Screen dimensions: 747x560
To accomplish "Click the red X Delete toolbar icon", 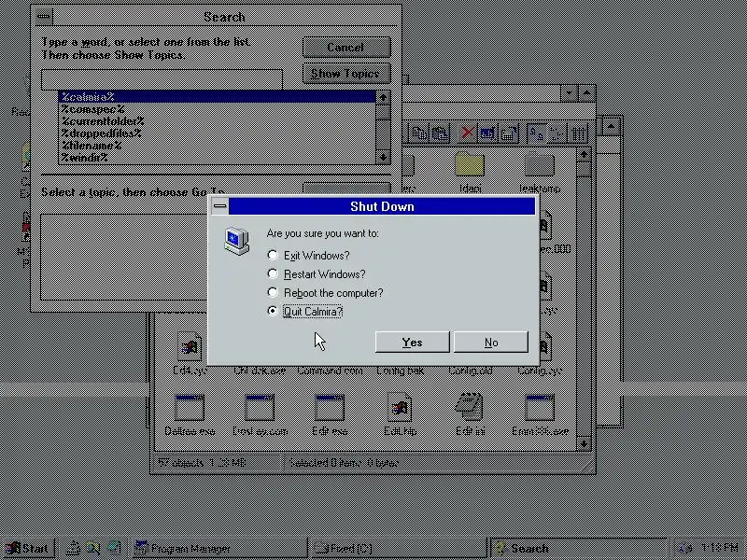I will pos(468,133).
